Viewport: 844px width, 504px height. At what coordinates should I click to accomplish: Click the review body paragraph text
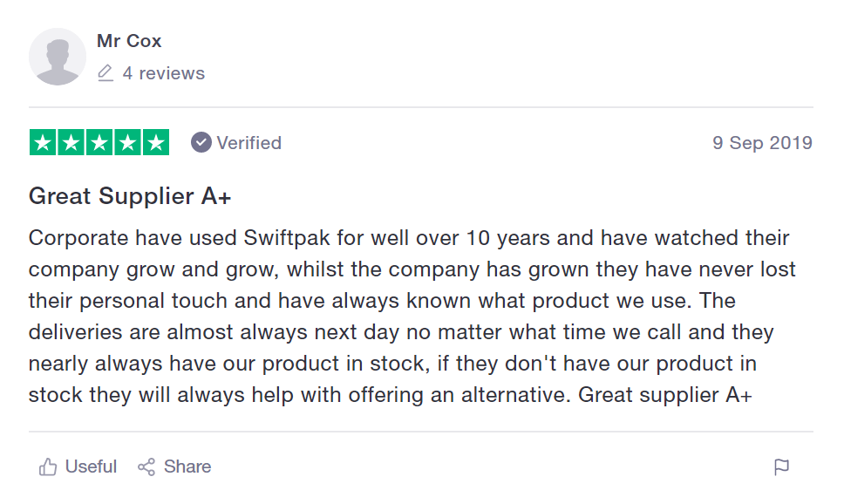coord(410,316)
